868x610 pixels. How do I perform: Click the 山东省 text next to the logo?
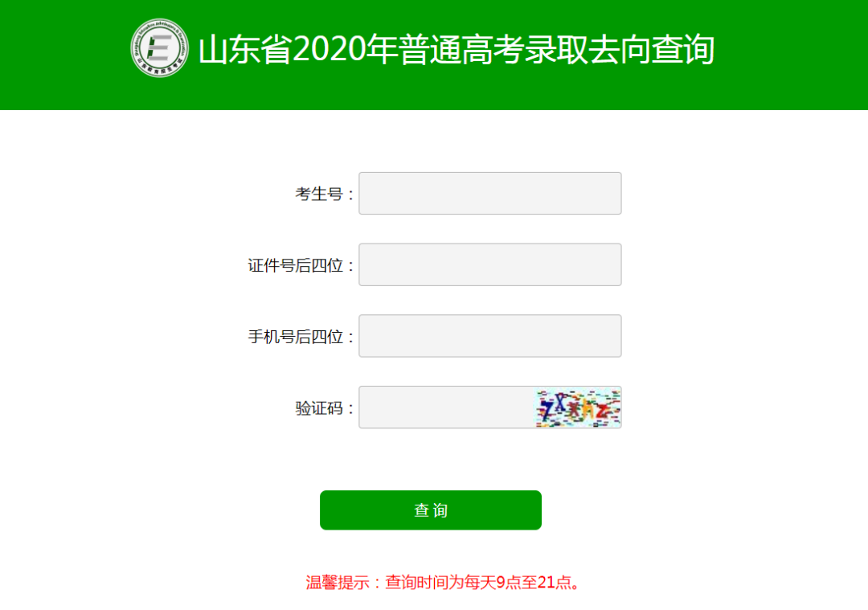pos(245,49)
